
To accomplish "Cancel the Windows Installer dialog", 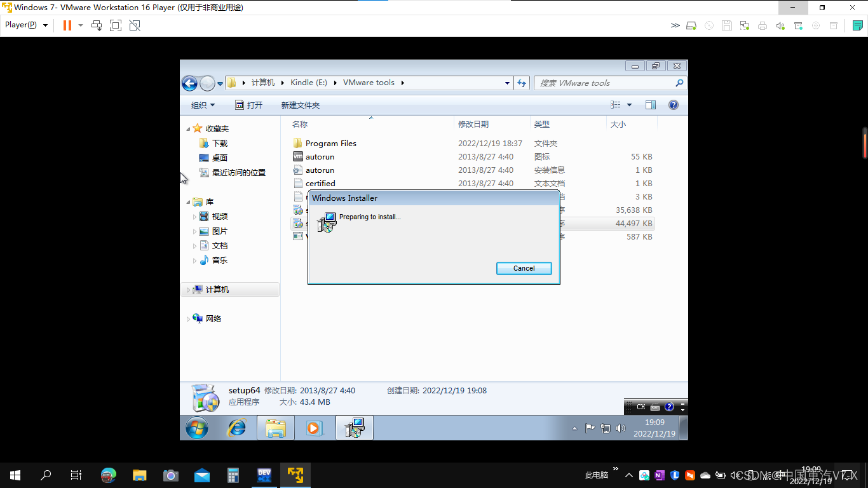I will point(524,268).
